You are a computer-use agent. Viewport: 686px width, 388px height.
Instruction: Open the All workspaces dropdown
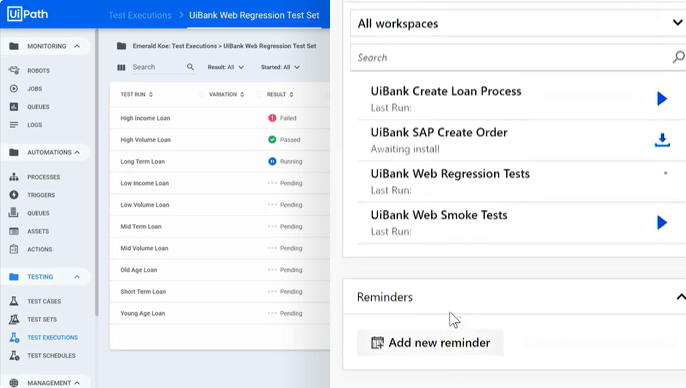518,24
